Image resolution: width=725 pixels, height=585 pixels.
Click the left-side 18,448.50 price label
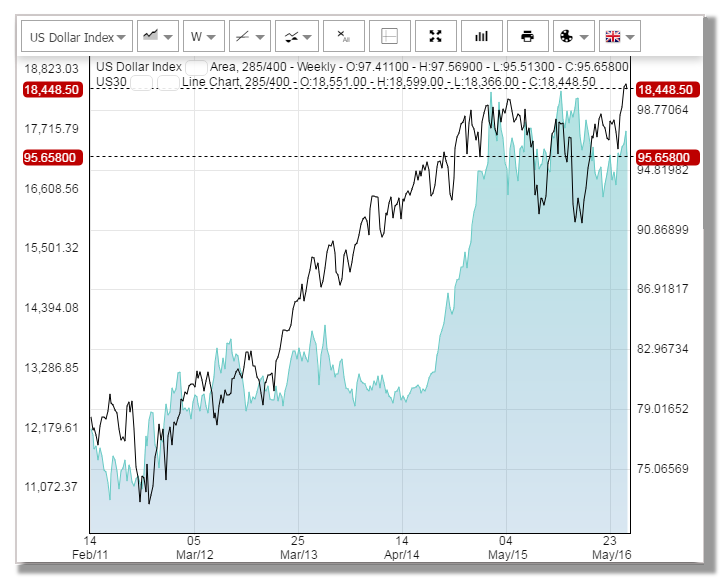click(51, 89)
